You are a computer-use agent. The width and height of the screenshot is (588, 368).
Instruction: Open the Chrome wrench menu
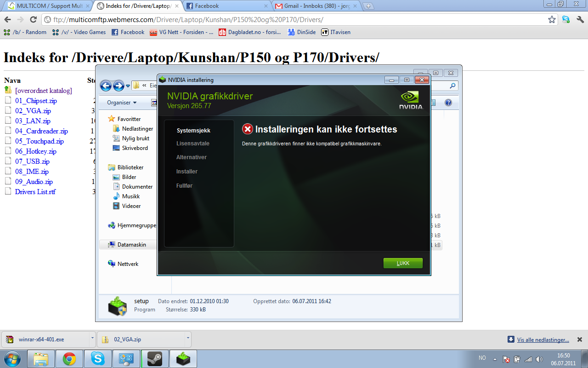pyautogui.click(x=580, y=20)
